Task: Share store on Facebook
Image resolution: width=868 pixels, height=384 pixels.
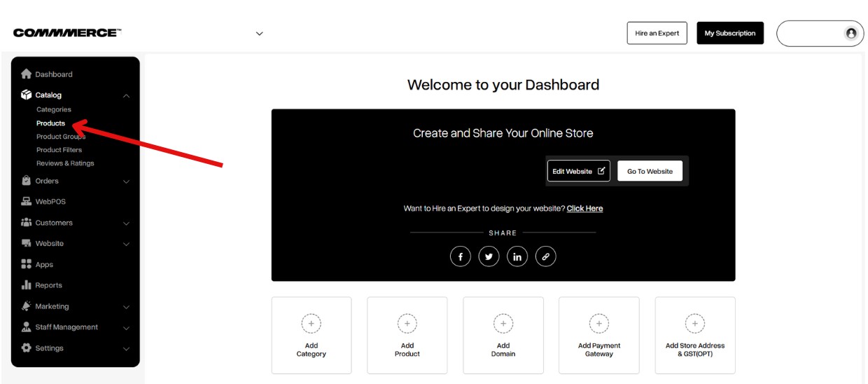Action: pos(461,257)
